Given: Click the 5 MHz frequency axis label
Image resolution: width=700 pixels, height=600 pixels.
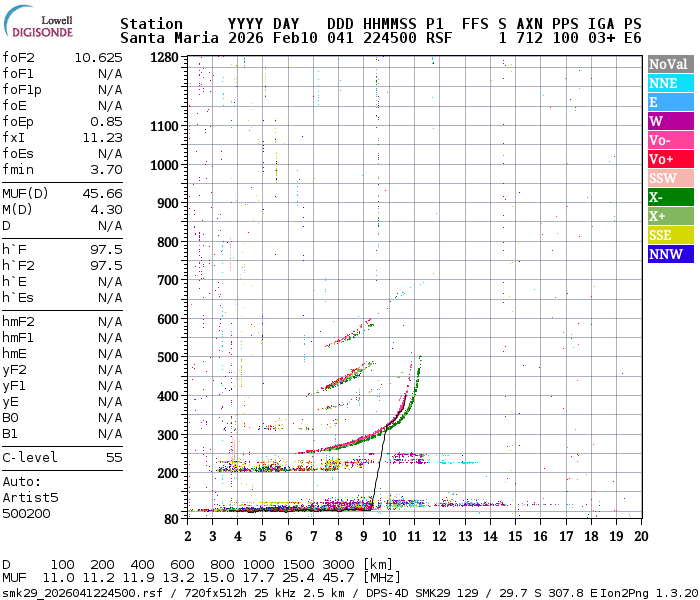Looking at the screenshot, I should click(262, 536).
